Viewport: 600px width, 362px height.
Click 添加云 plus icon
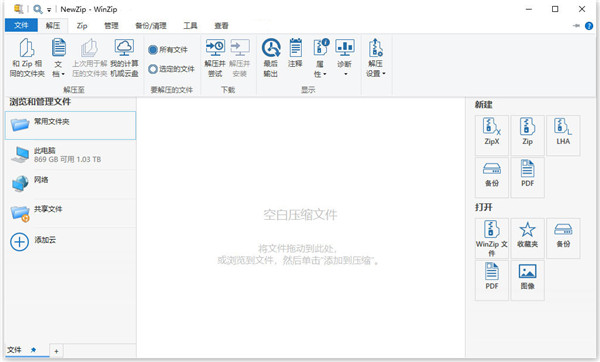coord(19,242)
